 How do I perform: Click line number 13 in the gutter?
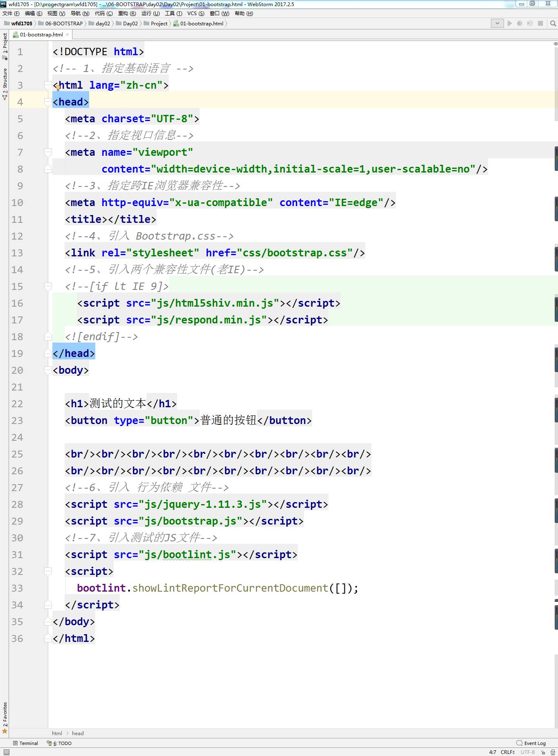pos(17,253)
